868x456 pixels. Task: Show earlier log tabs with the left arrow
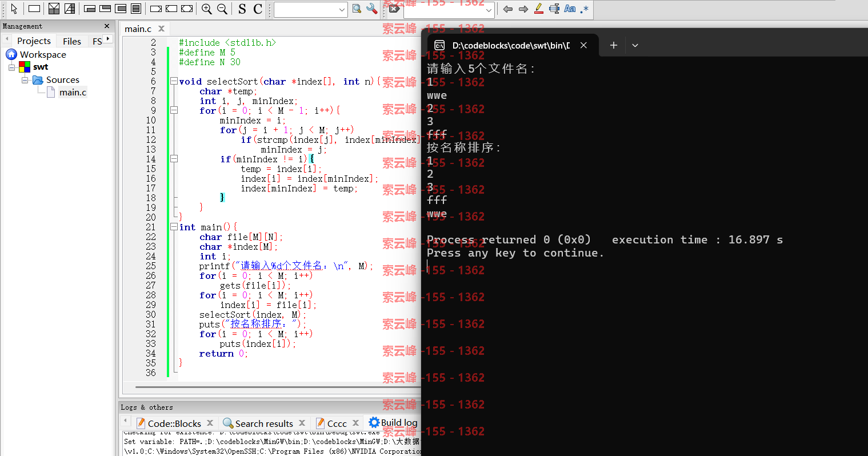126,422
